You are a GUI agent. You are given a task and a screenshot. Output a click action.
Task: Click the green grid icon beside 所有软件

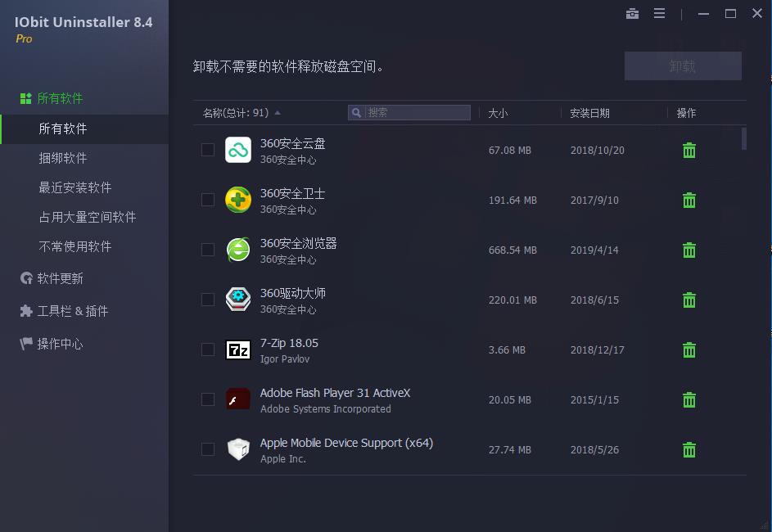[x=25, y=98]
